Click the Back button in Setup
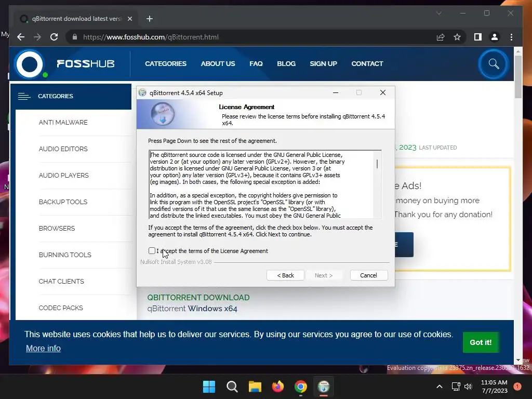532x399 pixels. pyautogui.click(x=285, y=275)
